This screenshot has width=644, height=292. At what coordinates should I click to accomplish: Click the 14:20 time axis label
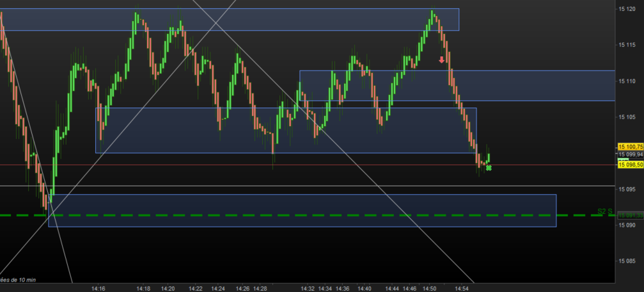168,289
